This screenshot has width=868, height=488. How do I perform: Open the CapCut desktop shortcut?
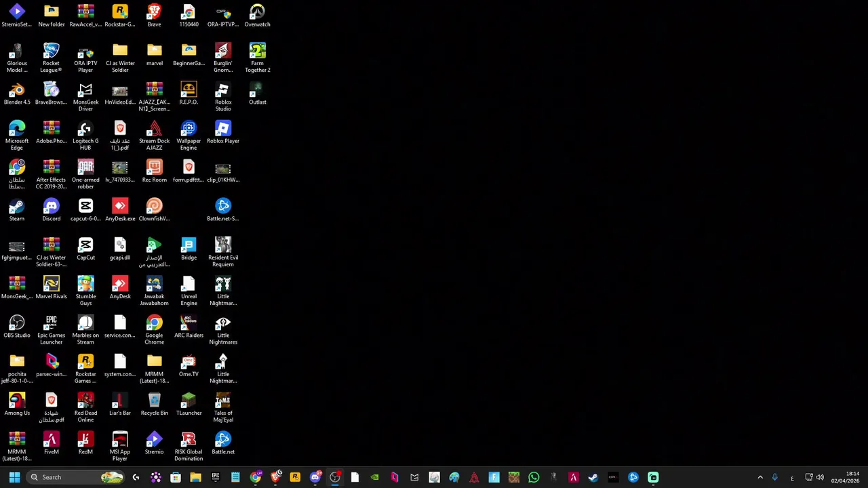tap(85, 249)
